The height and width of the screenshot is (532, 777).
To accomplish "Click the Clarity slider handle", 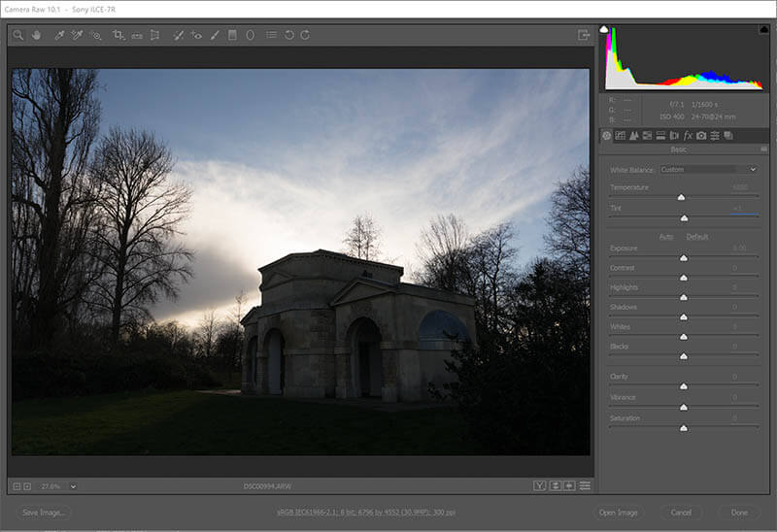I will (x=684, y=386).
